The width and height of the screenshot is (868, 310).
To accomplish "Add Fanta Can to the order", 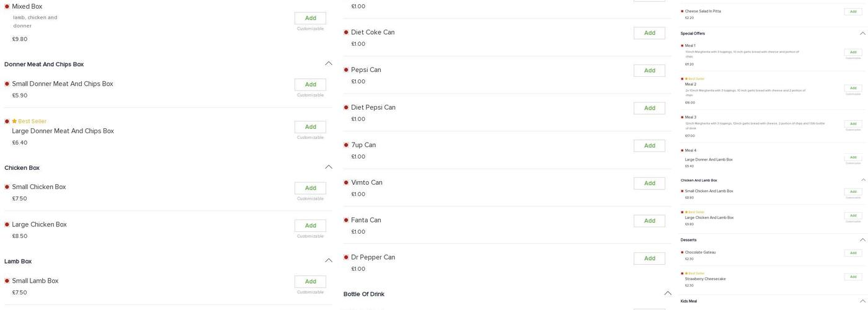I will click(x=649, y=221).
